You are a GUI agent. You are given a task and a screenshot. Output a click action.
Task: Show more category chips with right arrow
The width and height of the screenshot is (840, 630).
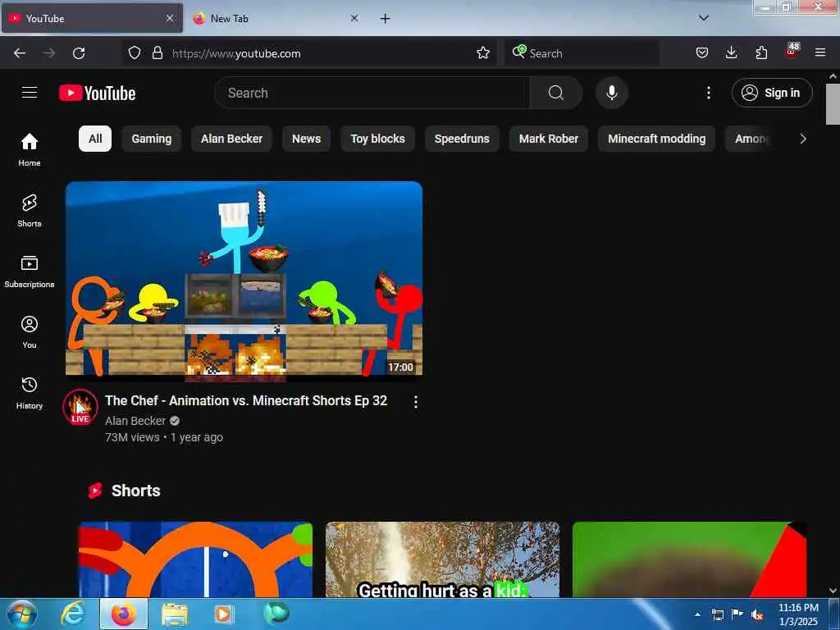point(802,139)
